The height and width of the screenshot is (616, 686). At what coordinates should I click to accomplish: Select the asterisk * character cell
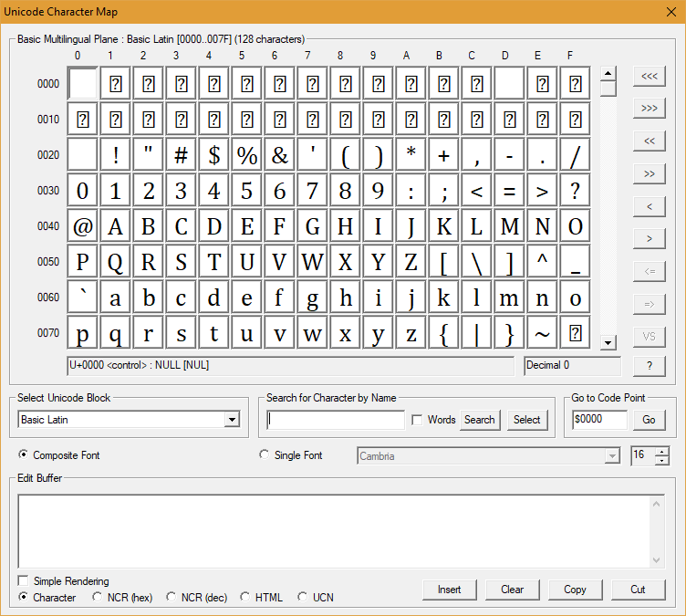[411, 154]
